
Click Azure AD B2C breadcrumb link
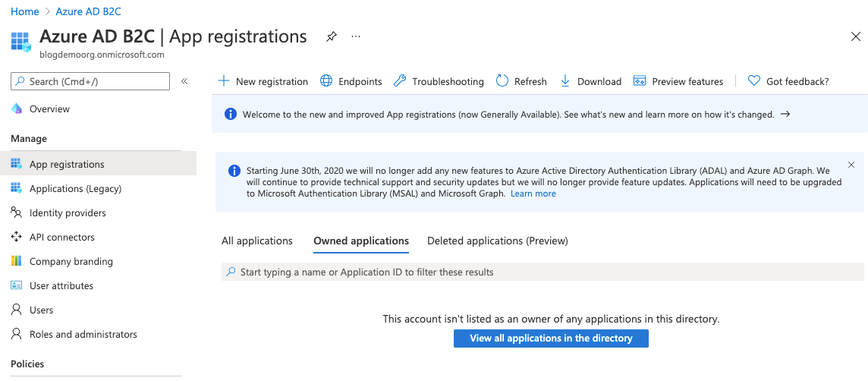coord(88,11)
